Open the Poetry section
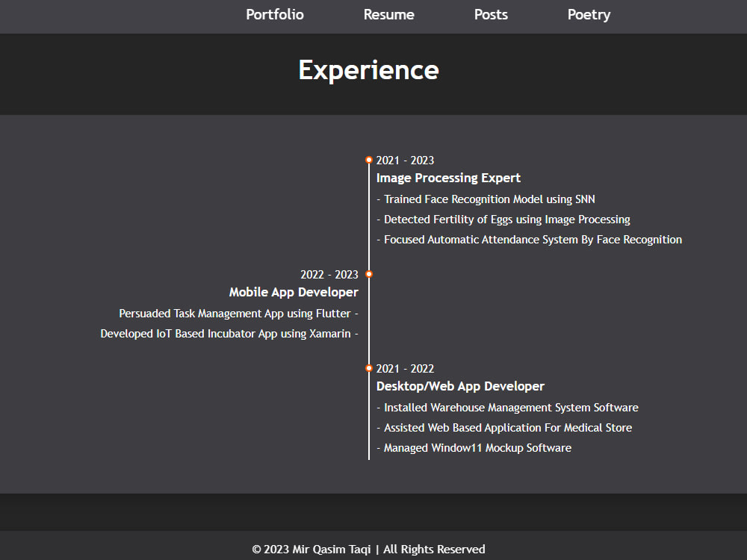 point(589,14)
